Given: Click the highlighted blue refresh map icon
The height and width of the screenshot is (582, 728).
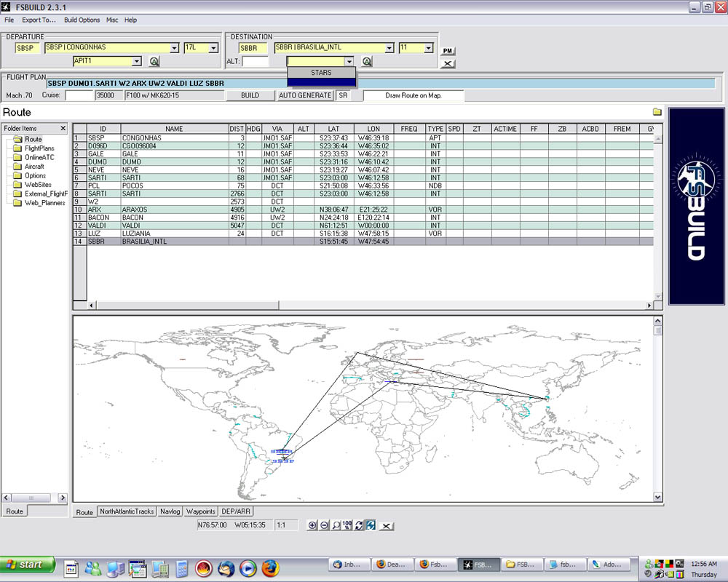Looking at the screenshot, I should pyautogui.click(x=371, y=525).
